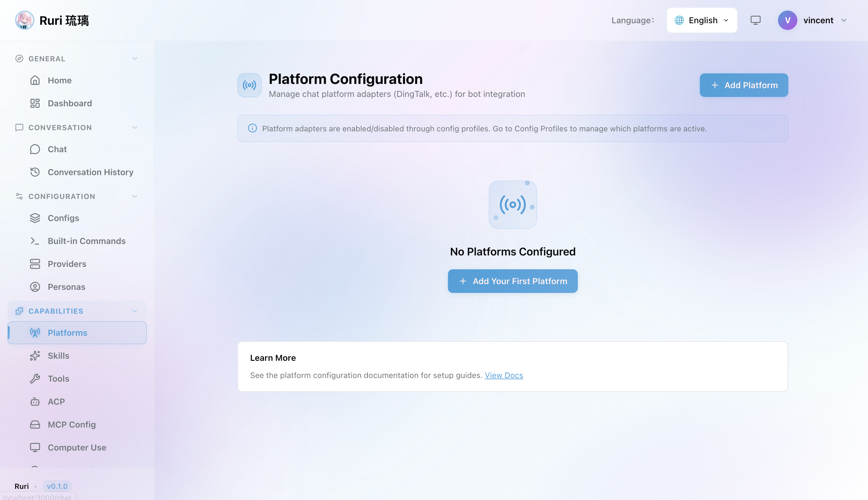
Task: Click the Home house icon
Action: [35, 80]
